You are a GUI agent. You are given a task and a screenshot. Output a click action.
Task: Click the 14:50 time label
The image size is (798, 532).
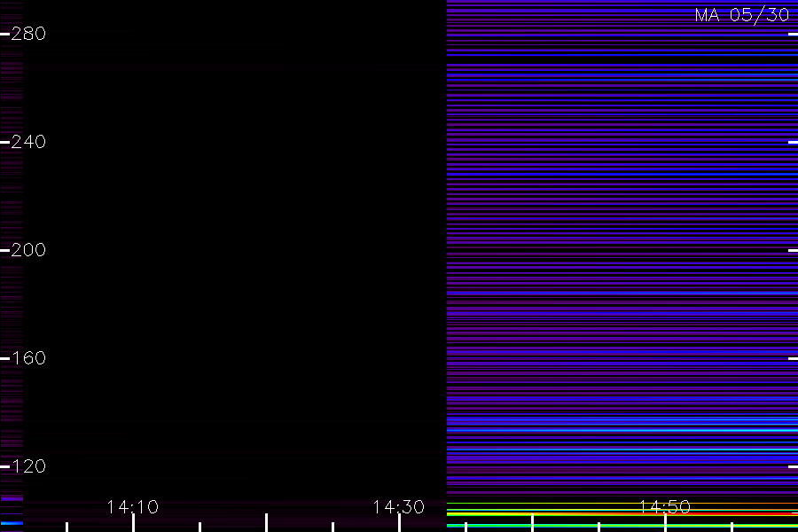click(665, 507)
